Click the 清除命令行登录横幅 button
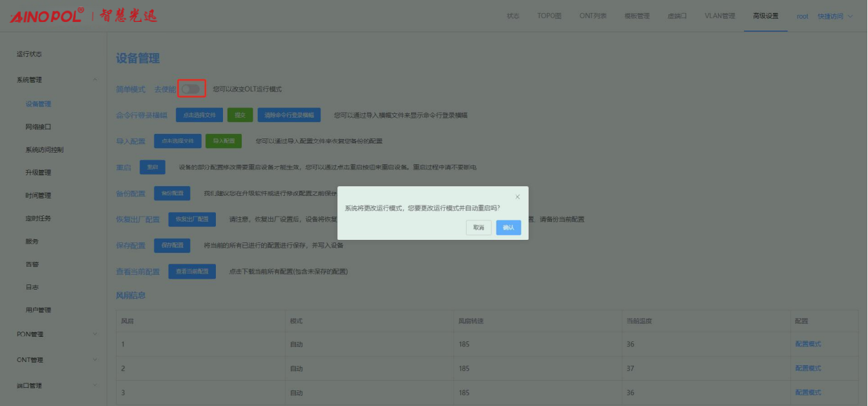The width and height of the screenshot is (868, 406). click(x=289, y=115)
